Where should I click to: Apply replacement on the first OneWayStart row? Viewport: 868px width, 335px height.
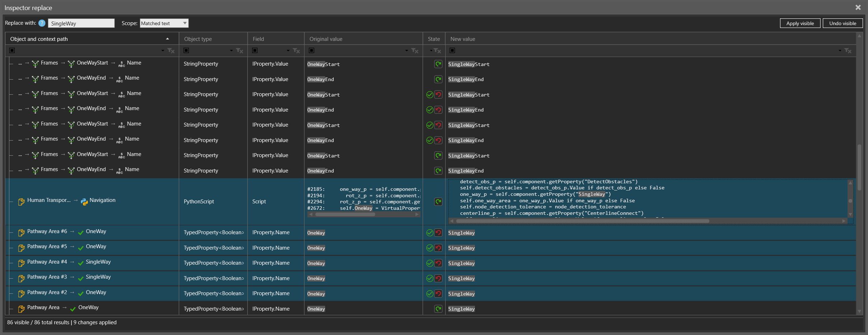[x=438, y=64]
